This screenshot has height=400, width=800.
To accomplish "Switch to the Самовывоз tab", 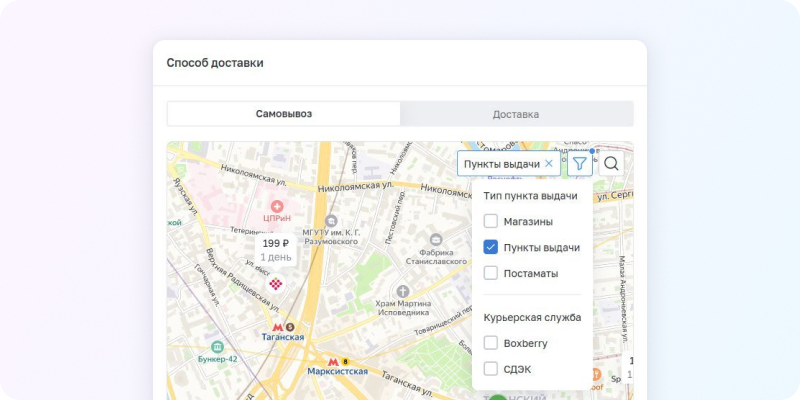I will 284,114.
